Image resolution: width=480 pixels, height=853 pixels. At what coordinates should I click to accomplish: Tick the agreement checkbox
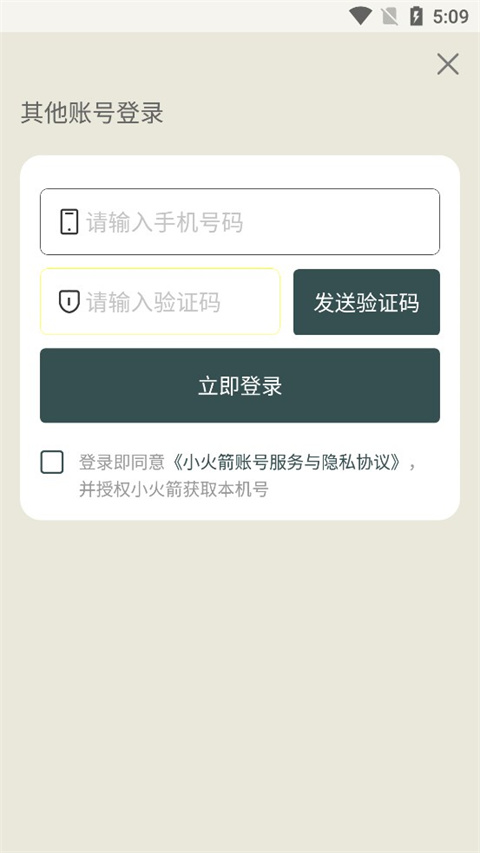(52, 462)
